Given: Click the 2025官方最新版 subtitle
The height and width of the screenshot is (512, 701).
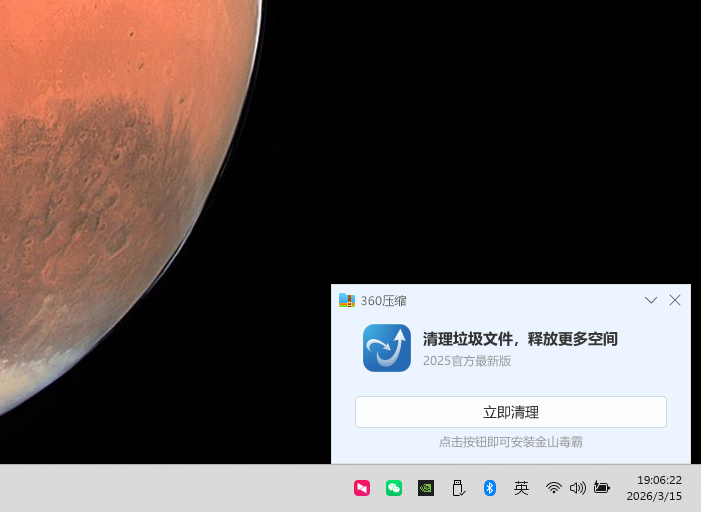Looking at the screenshot, I should 467,361.
